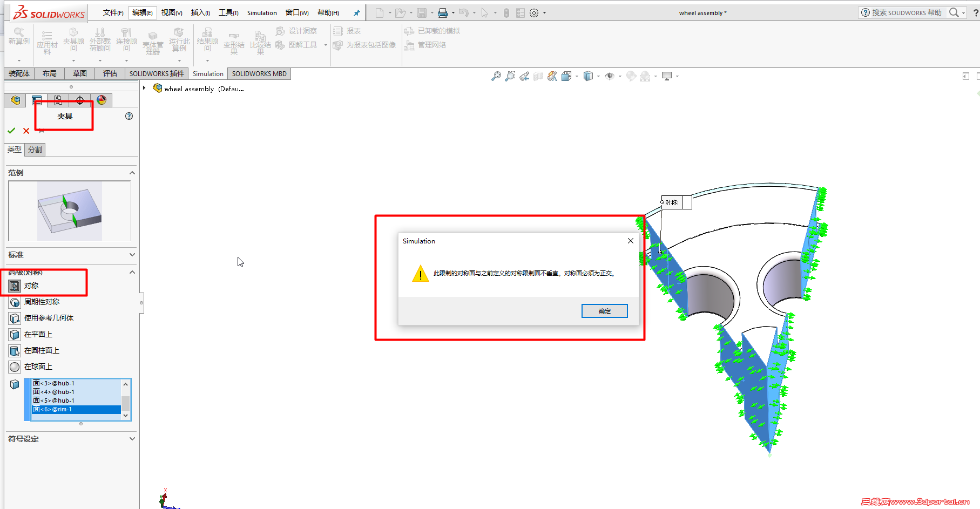Open the options gear icon
The height and width of the screenshot is (509, 980).
pos(534,13)
